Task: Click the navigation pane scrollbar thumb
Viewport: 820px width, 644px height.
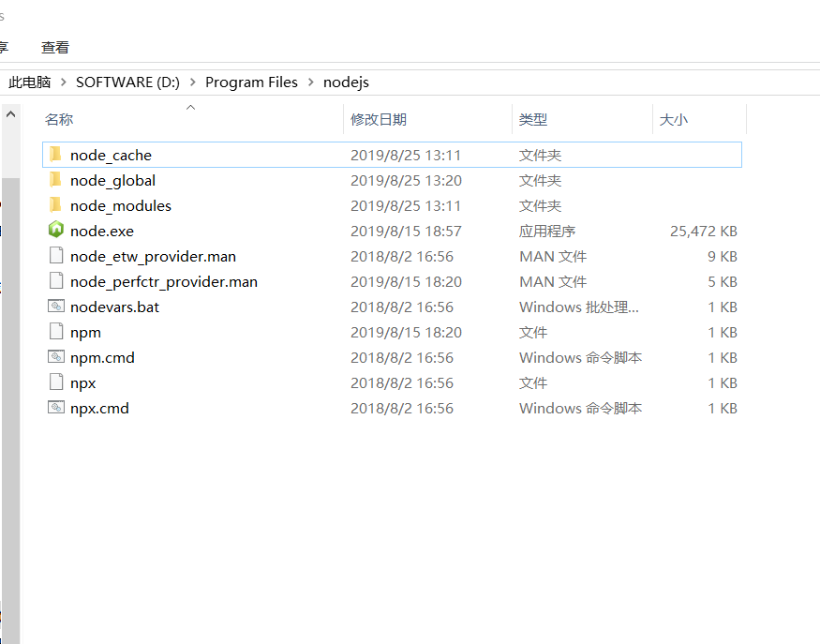Action: click(10, 411)
